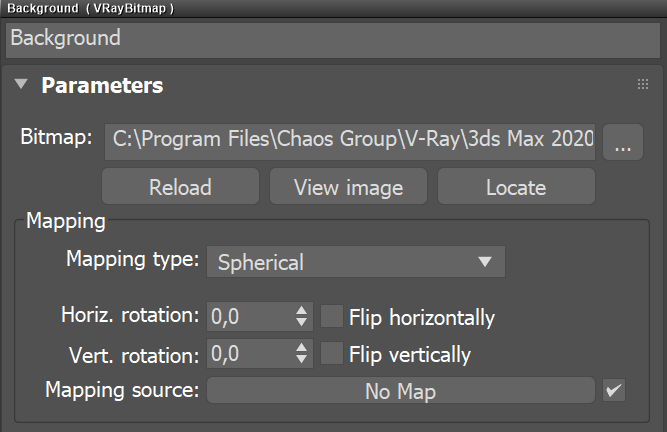The height and width of the screenshot is (432, 667).
Task: Increase Horiz. rotation with spinner up arrow
Action: [302, 311]
